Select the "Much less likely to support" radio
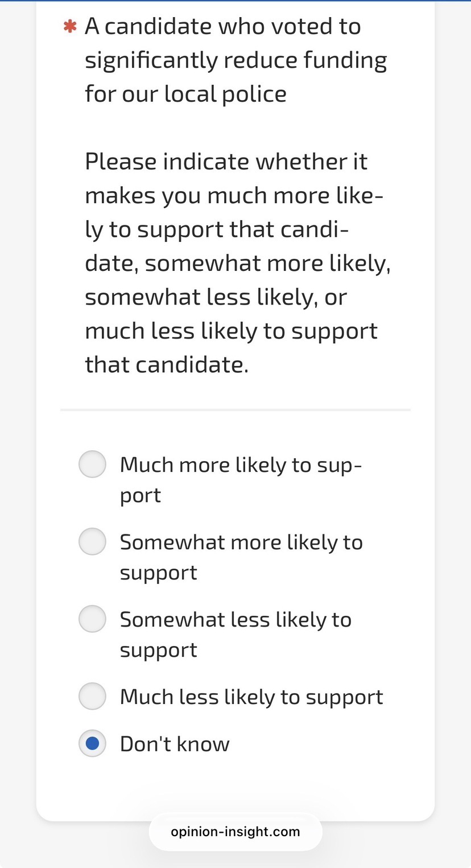Image resolution: width=471 pixels, height=868 pixels. click(x=92, y=696)
